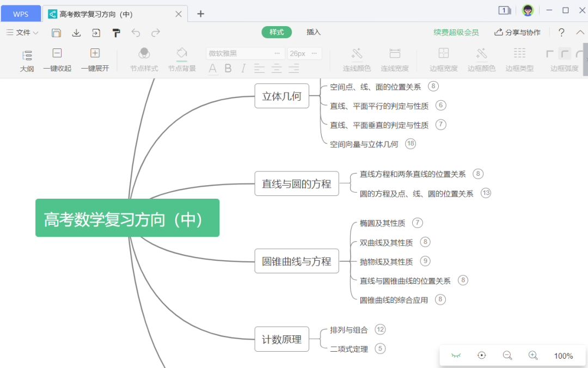
Task: Click the 续费超级会员 link
Action: (456, 33)
